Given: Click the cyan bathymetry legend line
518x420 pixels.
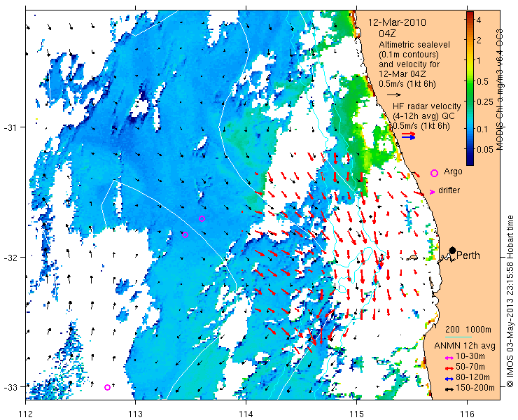Looking at the screenshot, I should [x=458, y=337].
